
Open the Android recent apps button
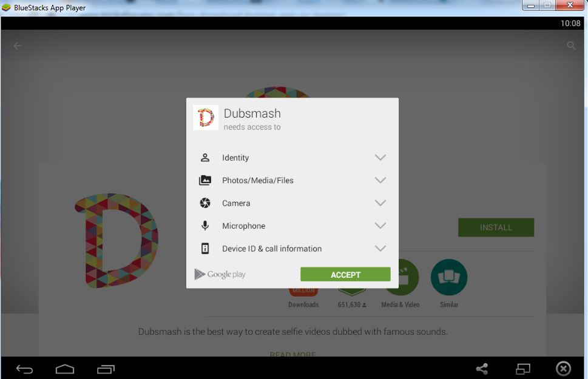point(106,369)
